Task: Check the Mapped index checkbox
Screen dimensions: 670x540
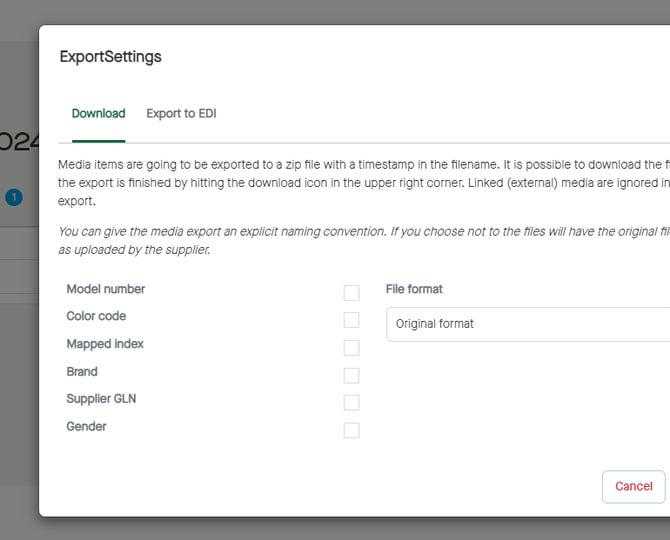Action: click(351, 348)
